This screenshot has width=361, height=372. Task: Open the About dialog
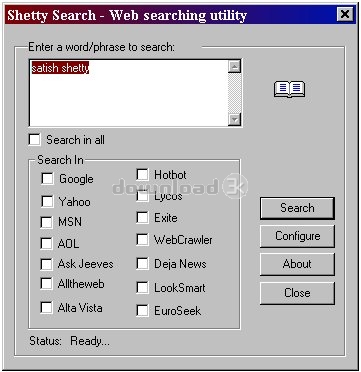point(297,264)
